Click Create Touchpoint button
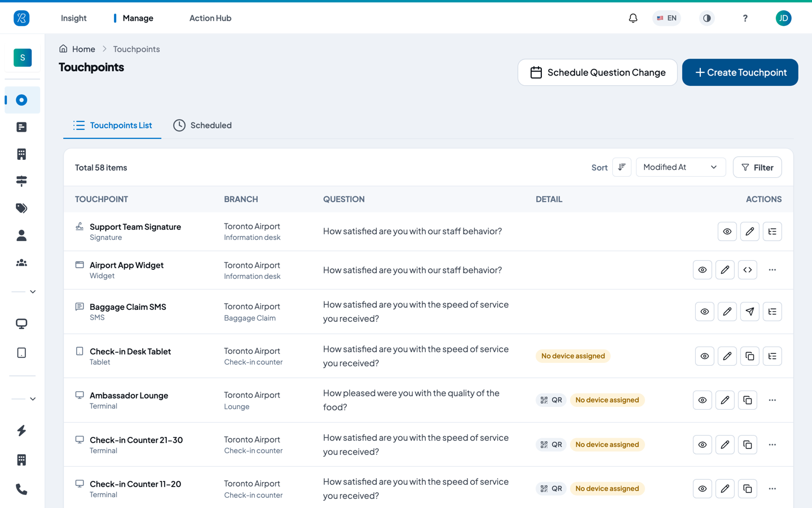The width and height of the screenshot is (812, 508). pyautogui.click(x=740, y=72)
